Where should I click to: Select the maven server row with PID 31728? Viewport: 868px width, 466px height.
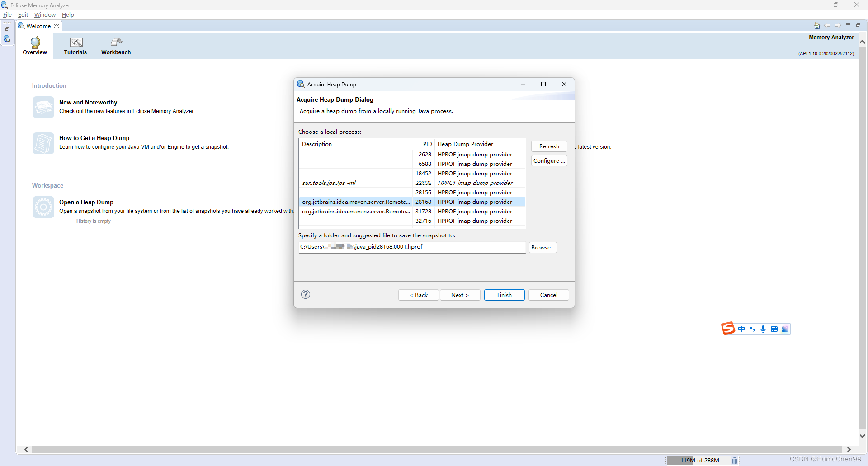pyautogui.click(x=412, y=211)
